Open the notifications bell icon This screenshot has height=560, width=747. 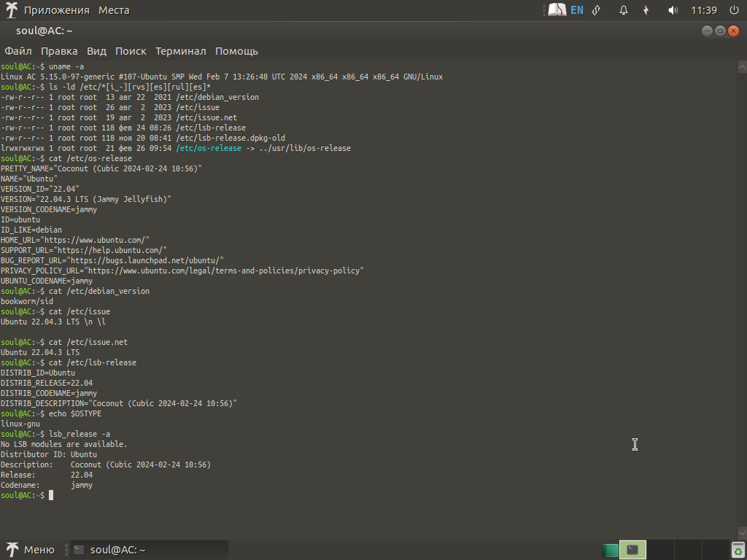(623, 10)
